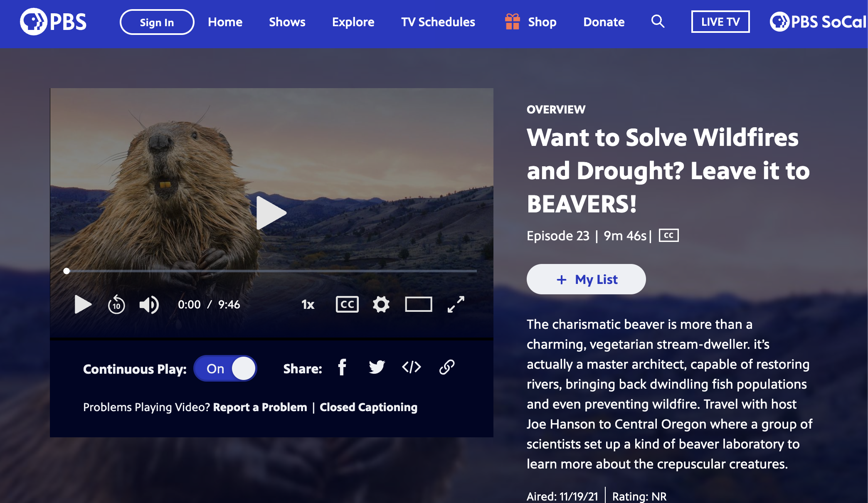Open the Report a Problem link
Screen dimensions: 868x503
[260, 407]
